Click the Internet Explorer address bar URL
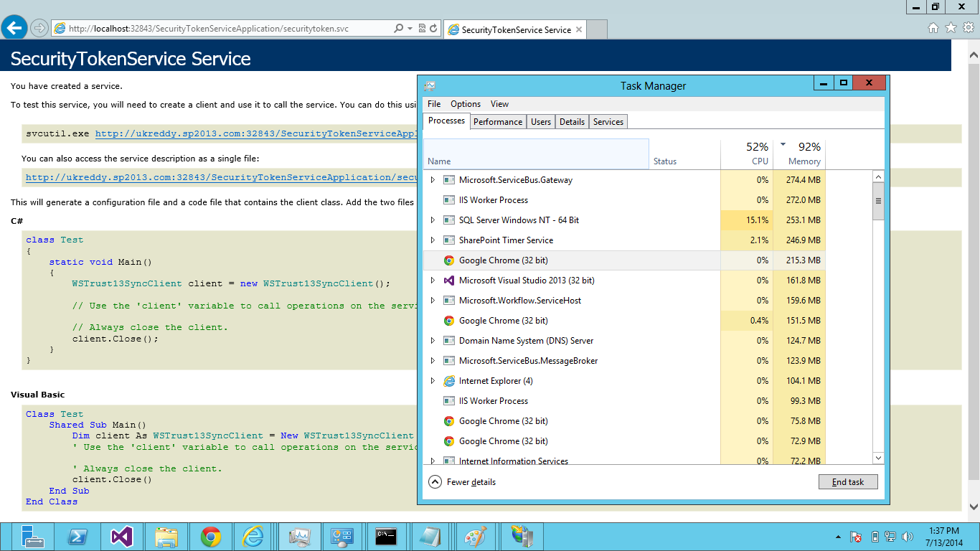This screenshot has width=980, height=551. pos(208,29)
